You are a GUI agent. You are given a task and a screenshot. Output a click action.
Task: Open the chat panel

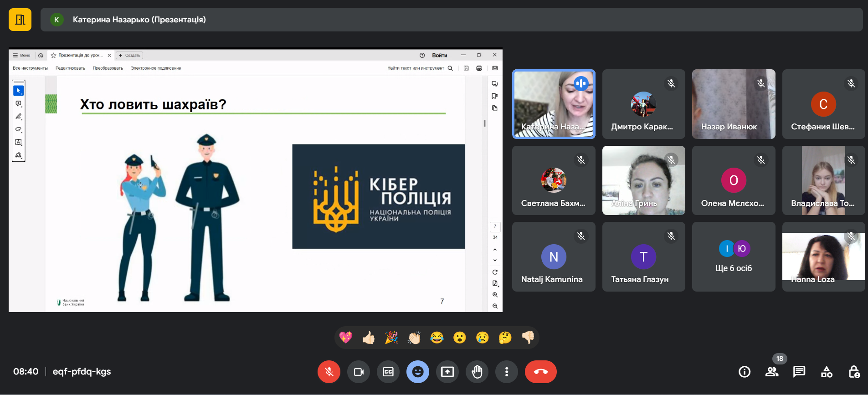pos(799,372)
